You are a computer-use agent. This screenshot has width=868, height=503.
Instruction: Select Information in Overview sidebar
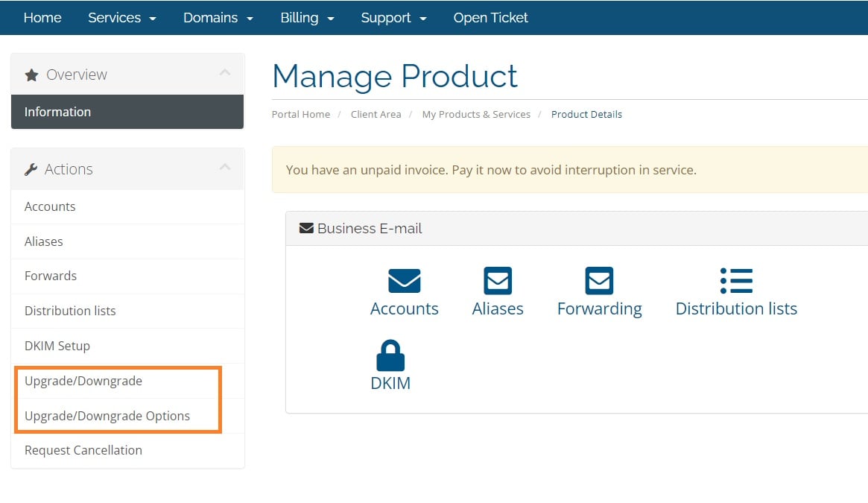(x=57, y=112)
